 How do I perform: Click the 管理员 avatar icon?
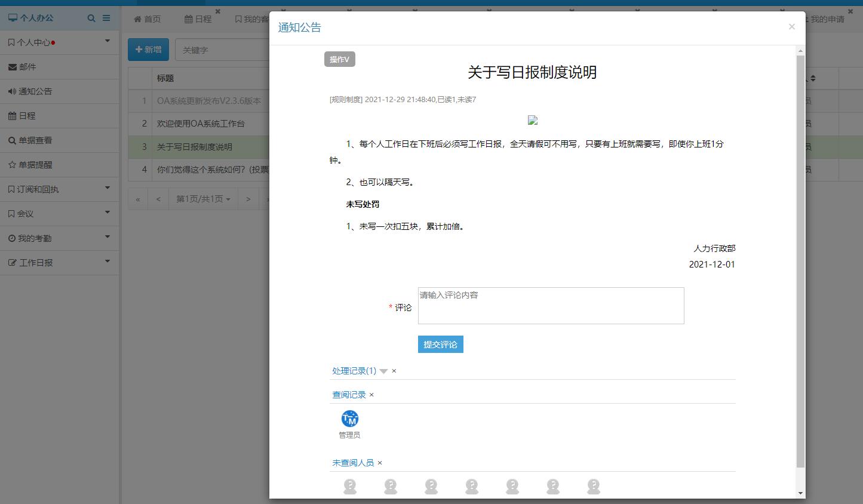tap(349, 419)
